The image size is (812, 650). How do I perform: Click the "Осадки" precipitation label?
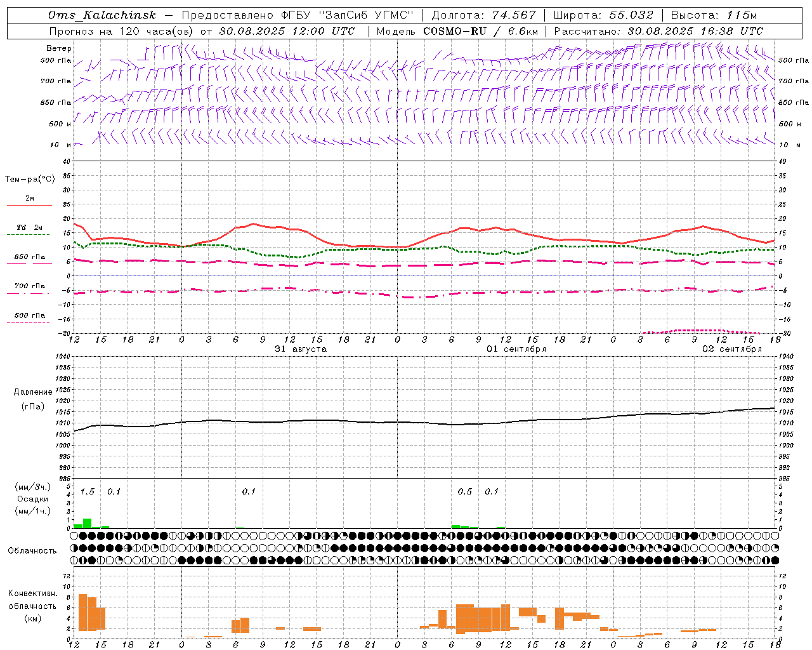pos(32,499)
